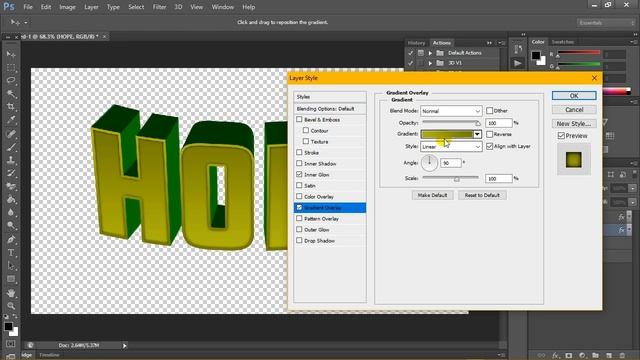Click the Make Default button
640x360 pixels.
(x=432, y=196)
